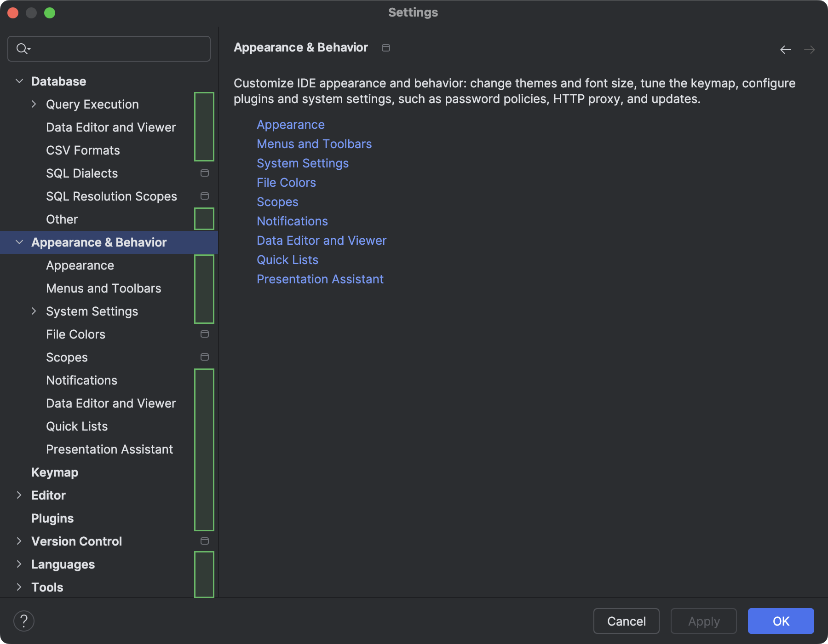Screen dimensions: 828x644
Task: Open the Presentation Assistant link
Action: point(320,279)
